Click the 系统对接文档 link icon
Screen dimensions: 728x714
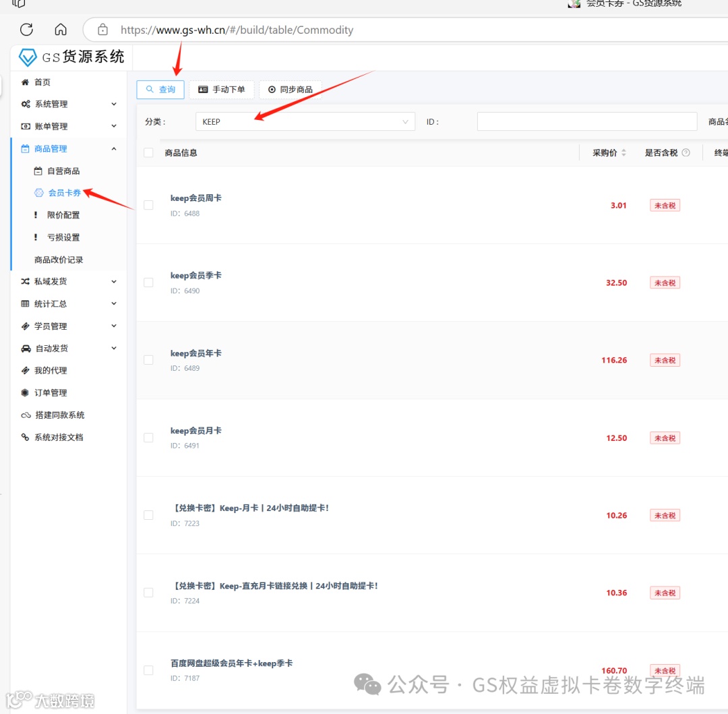pos(25,438)
